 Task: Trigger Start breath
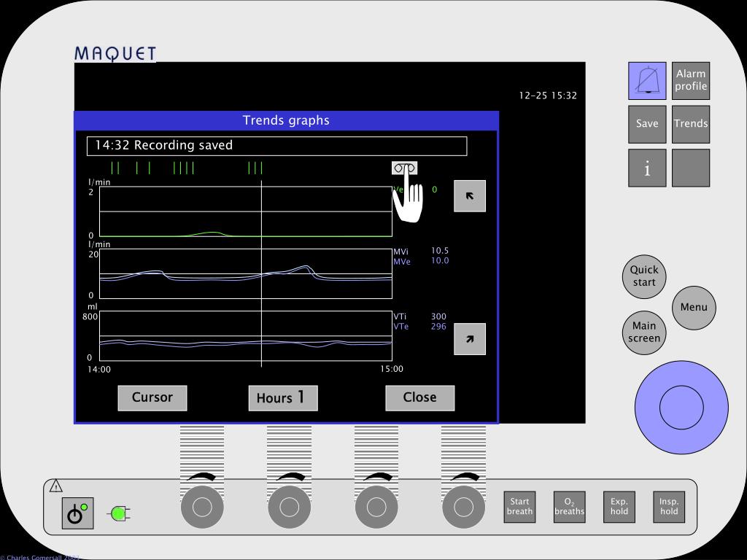(519, 507)
